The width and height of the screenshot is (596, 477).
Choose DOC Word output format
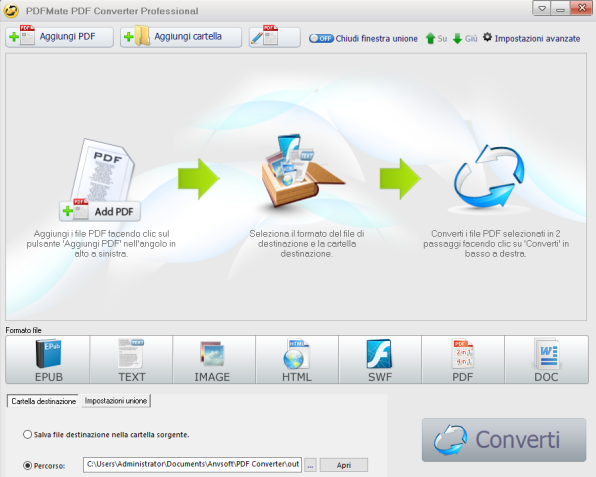[x=546, y=360]
